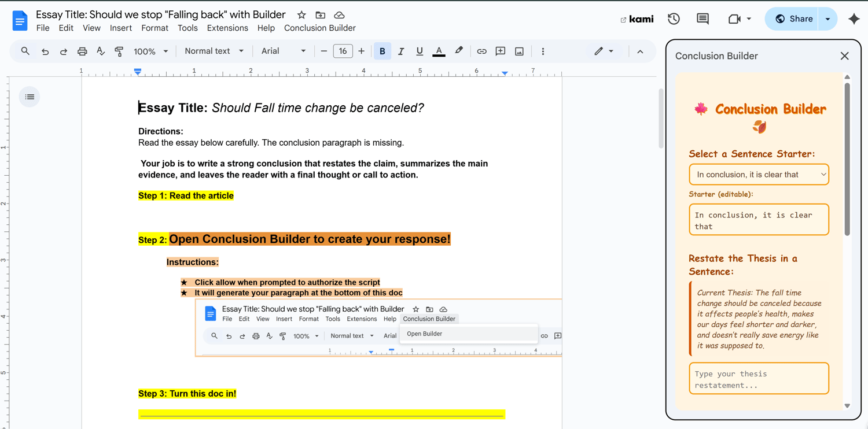Open the highlight color marker
The height and width of the screenshot is (429, 868).
pos(459,51)
